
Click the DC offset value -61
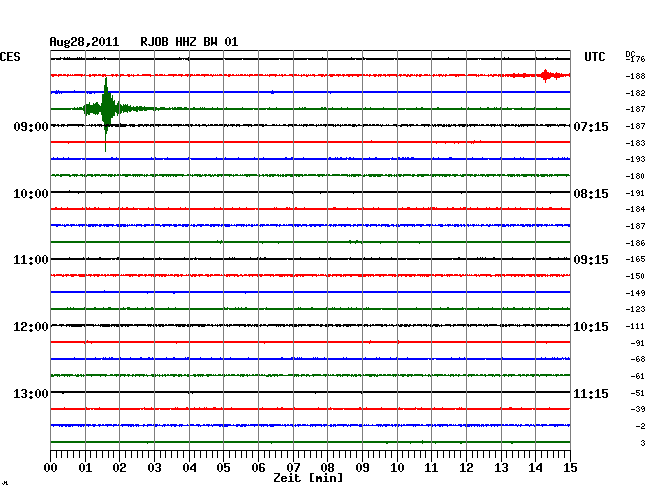[638, 376]
